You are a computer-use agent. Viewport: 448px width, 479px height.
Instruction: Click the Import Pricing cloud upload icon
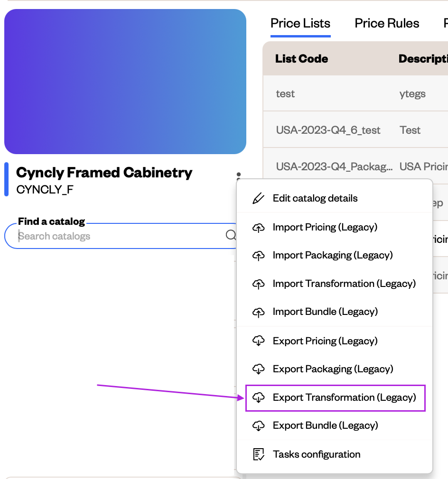258,228
